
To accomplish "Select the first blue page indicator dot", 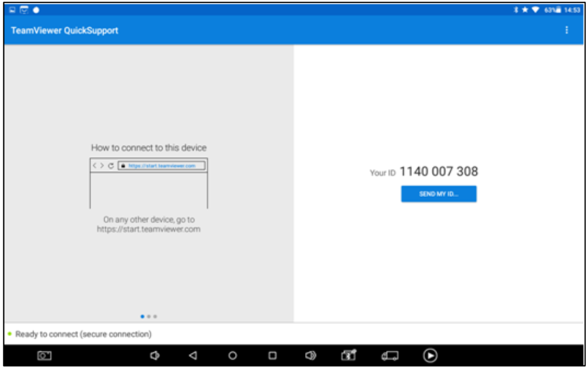I will 142,316.
